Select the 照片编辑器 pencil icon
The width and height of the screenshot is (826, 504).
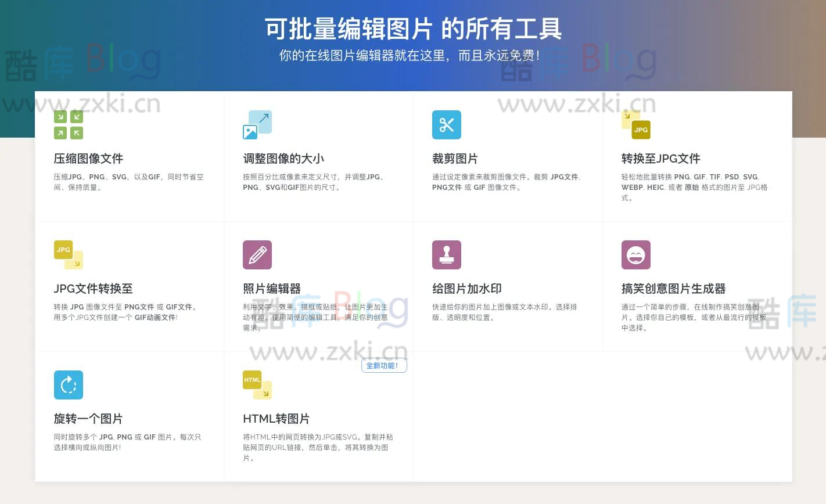tap(257, 254)
